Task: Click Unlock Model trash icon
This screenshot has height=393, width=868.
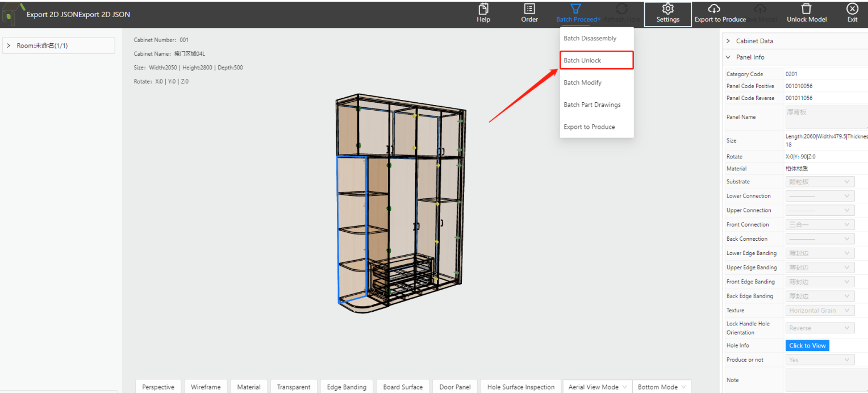Action: (x=806, y=9)
